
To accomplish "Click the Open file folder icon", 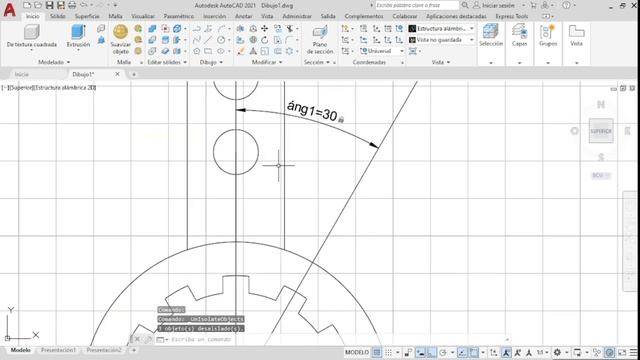I will coord(38,5).
